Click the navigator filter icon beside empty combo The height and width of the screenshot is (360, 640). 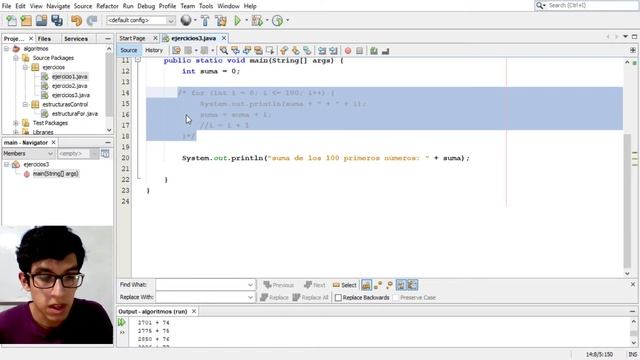point(105,153)
